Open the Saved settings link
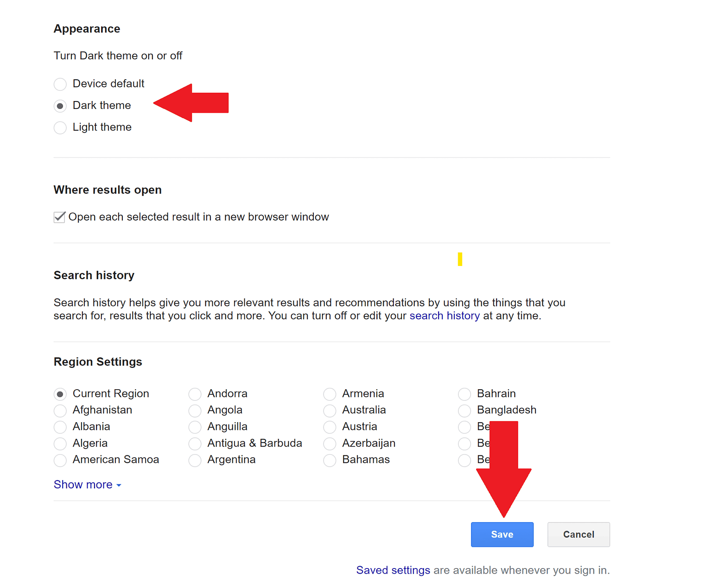This screenshot has width=712, height=588. (x=393, y=570)
